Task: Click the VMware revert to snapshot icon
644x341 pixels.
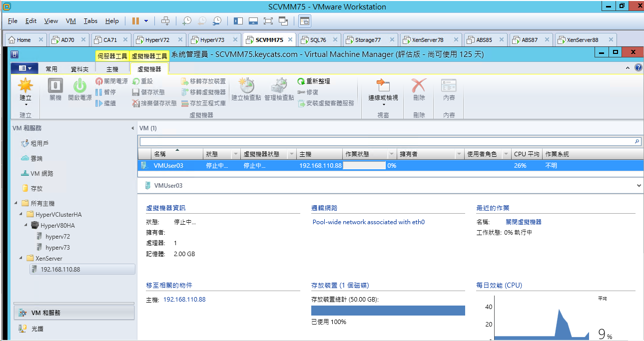Action: tap(201, 21)
